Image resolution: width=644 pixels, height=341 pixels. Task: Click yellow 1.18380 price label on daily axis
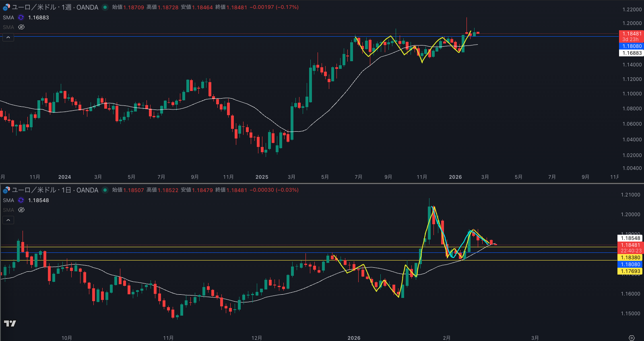630,258
